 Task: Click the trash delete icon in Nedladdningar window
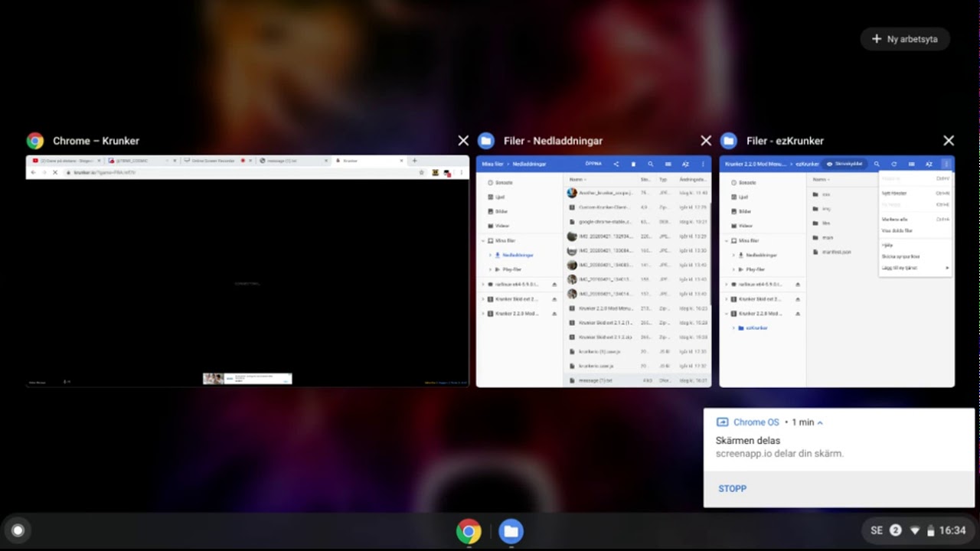(x=633, y=164)
